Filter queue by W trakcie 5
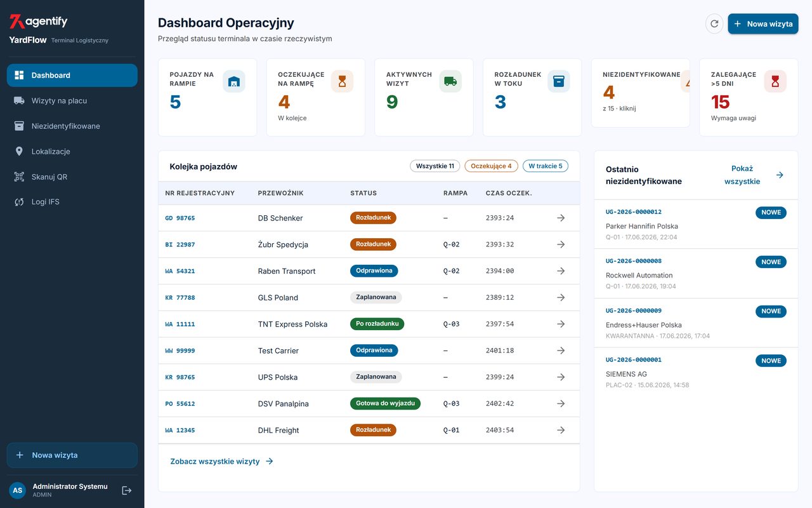Screen dimensions: 812x508 pyautogui.click(x=546, y=166)
